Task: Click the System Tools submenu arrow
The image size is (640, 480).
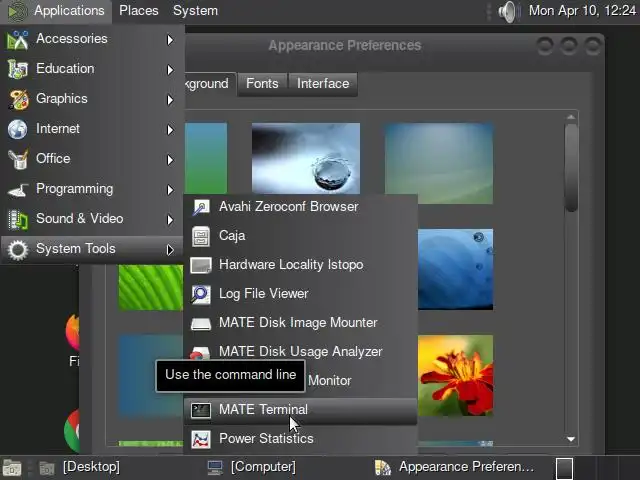Action: [x=170, y=250]
